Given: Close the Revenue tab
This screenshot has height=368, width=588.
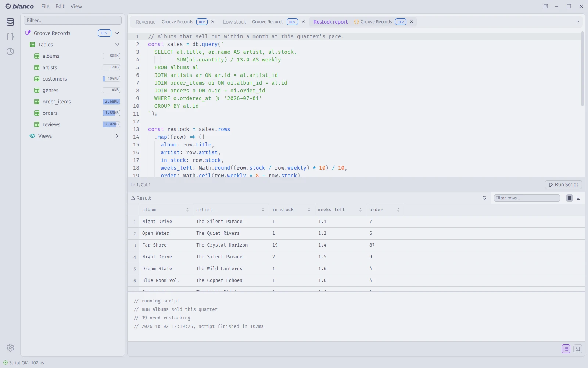Looking at the screenshot, I should [x=213, y=22].
